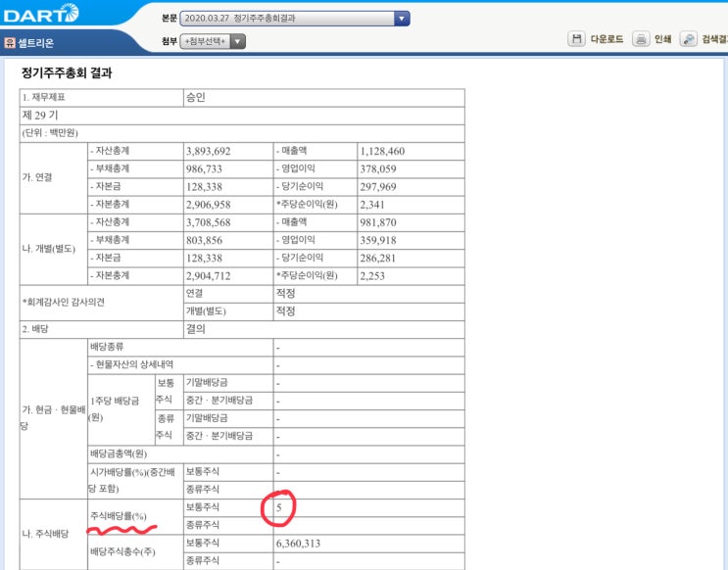Click the value 986,733
Screen dimensions: 728x570
click(204, 169)
